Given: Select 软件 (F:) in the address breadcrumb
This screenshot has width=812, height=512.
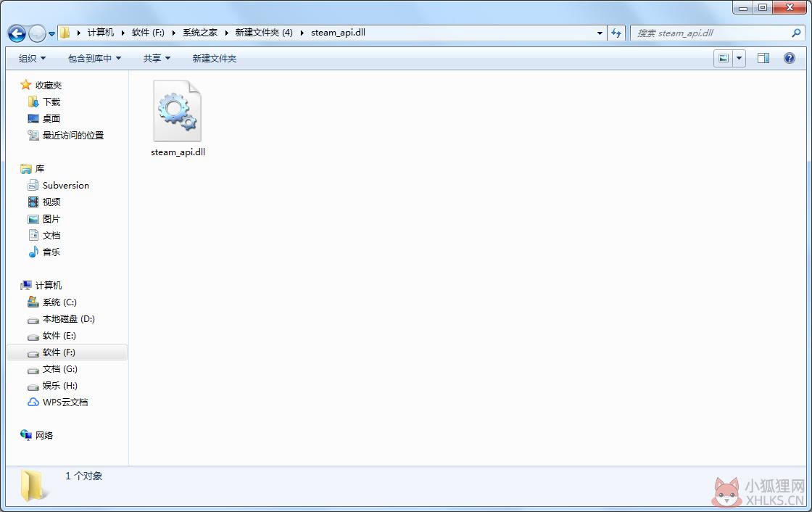Looking at the screenshot, I should [148, 33].
